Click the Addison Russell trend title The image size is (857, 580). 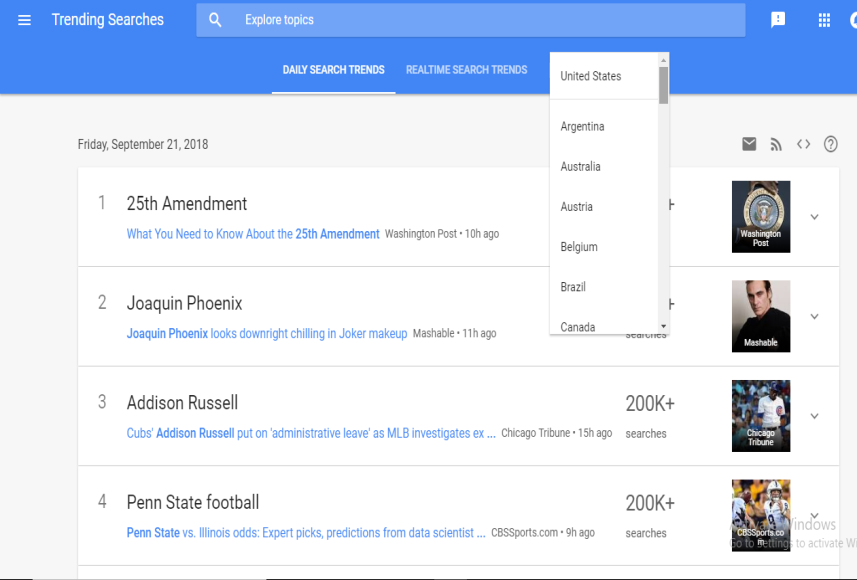[x=182, y=403]
